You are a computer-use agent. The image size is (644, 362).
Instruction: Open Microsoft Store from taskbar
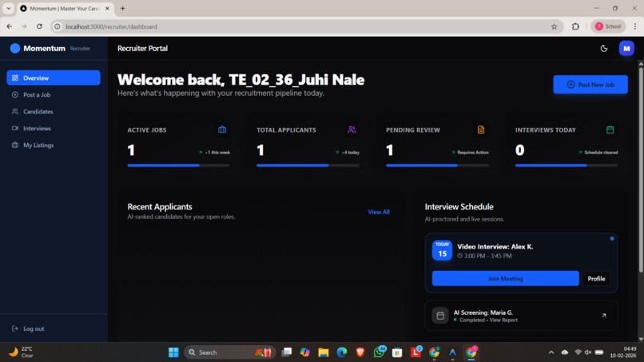click(x=397, y=352)
